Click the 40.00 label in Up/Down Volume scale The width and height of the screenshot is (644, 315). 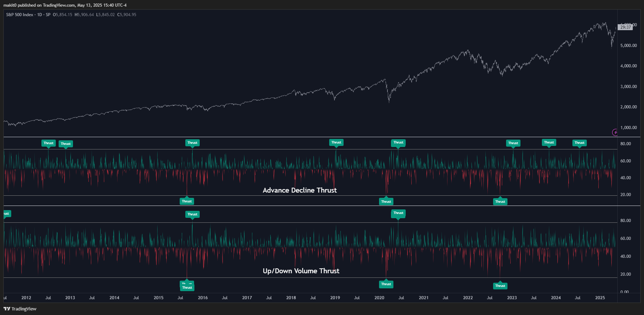pyautogui.click(x=626, y=256)
